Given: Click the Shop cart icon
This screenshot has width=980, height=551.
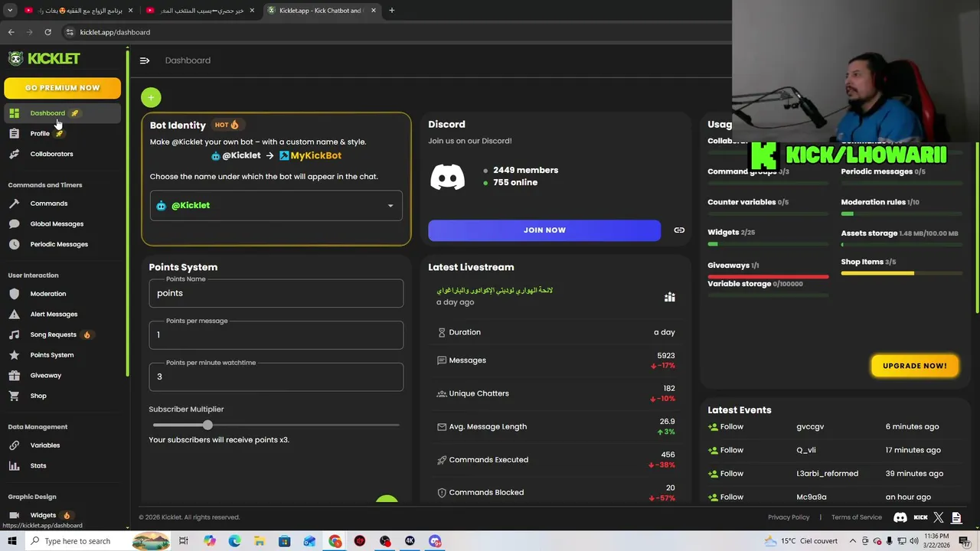Looking at the screenshot, I should tap(14, 396).
